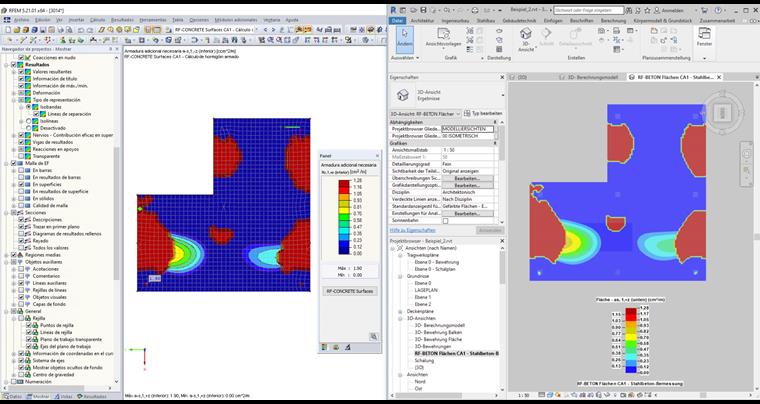The image size is (760, 404).
Task: Select the Isobandas radio button
Action: [28, 107]
